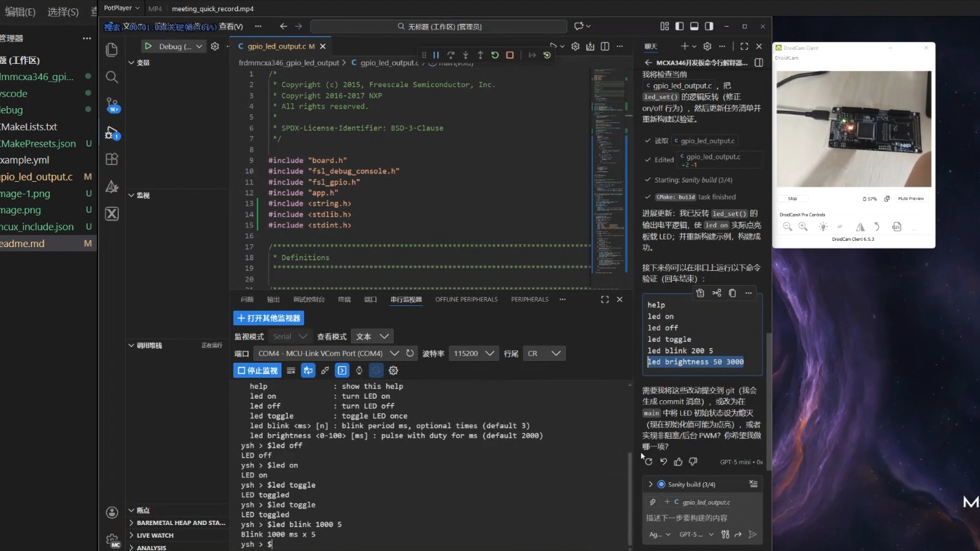
Task: Switch to the OFFLINE PERIPHERALS panel tab
Action: [x=466, y=299]
